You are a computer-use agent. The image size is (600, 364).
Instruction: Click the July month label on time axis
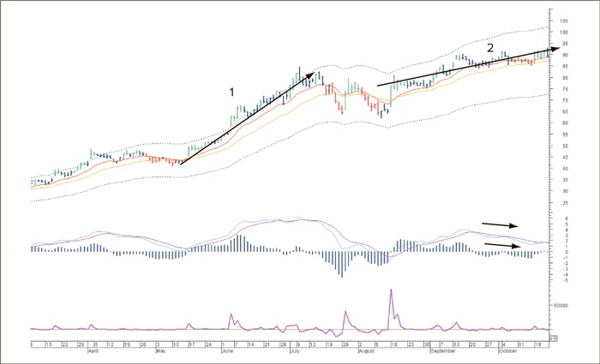(x=293, y=350)
